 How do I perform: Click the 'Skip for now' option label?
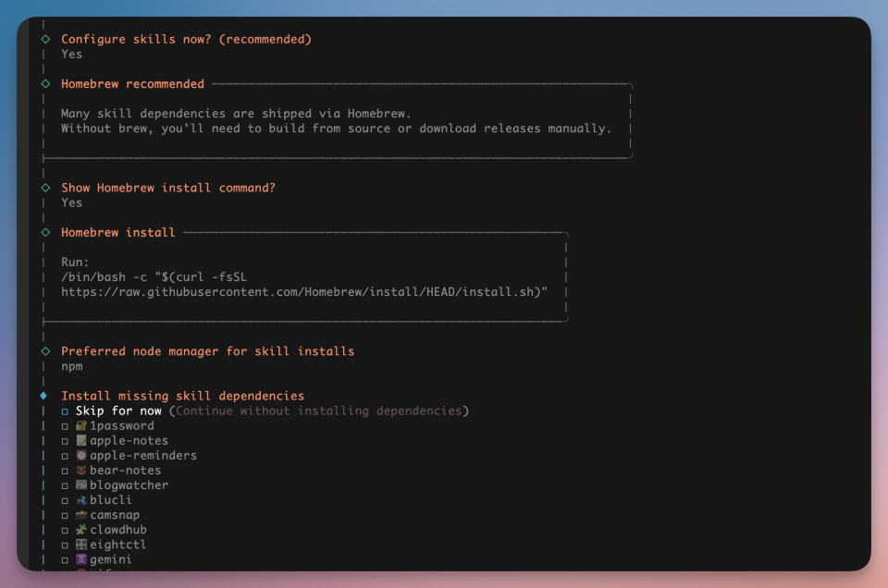[x=119, y=410]
